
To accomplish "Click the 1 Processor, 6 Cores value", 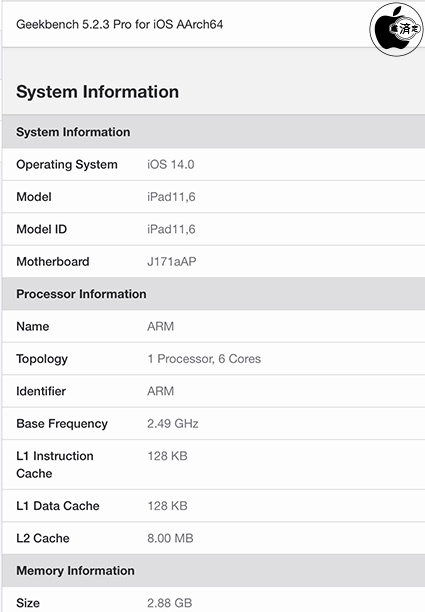I will pyautogui.click(x=204, y=359).
